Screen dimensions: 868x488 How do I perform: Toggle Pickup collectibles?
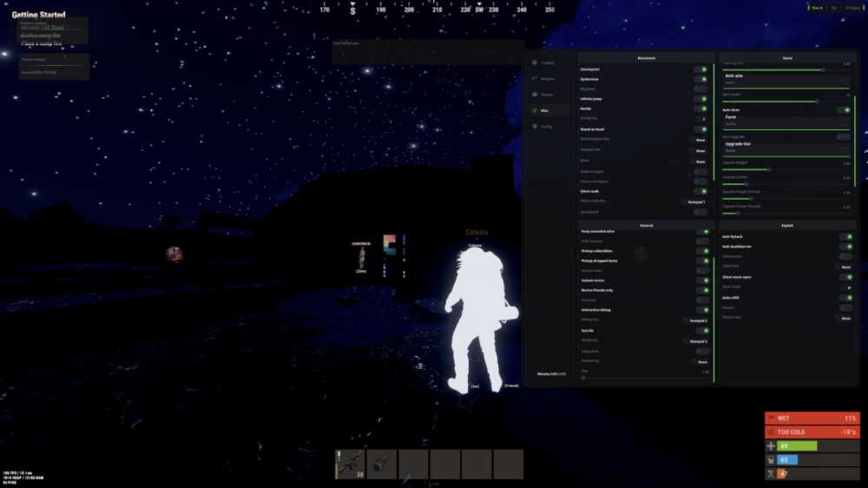[x=702, y=252]
